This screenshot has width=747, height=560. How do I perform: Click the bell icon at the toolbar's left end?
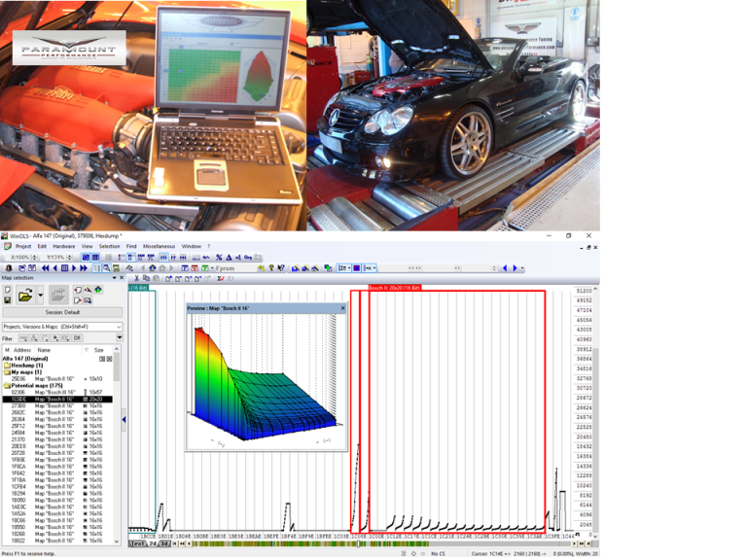pyautogui.click(x=9, y=268)
